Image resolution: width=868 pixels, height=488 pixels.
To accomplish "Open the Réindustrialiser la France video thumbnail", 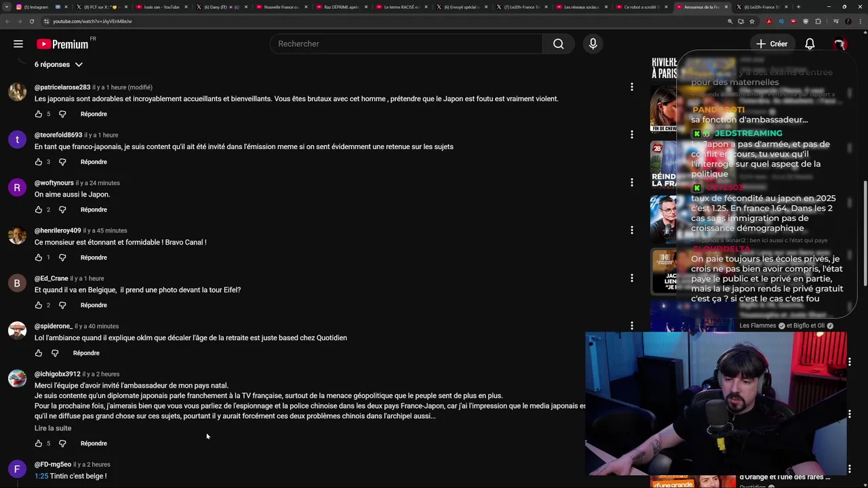I will 663,165.
